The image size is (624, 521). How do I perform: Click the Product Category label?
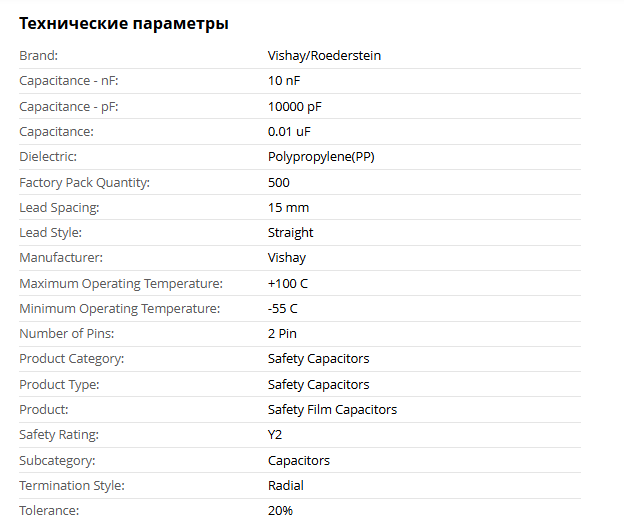72,359
